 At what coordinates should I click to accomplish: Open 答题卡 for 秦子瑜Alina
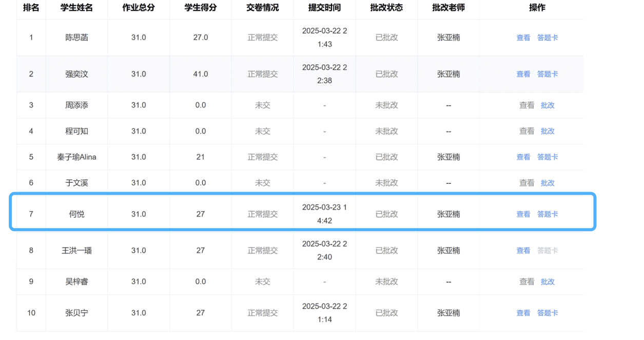point(548,157)
